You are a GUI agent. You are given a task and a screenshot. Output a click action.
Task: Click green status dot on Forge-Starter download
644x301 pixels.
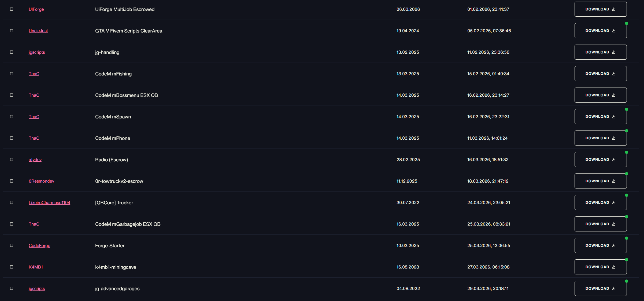627,238
